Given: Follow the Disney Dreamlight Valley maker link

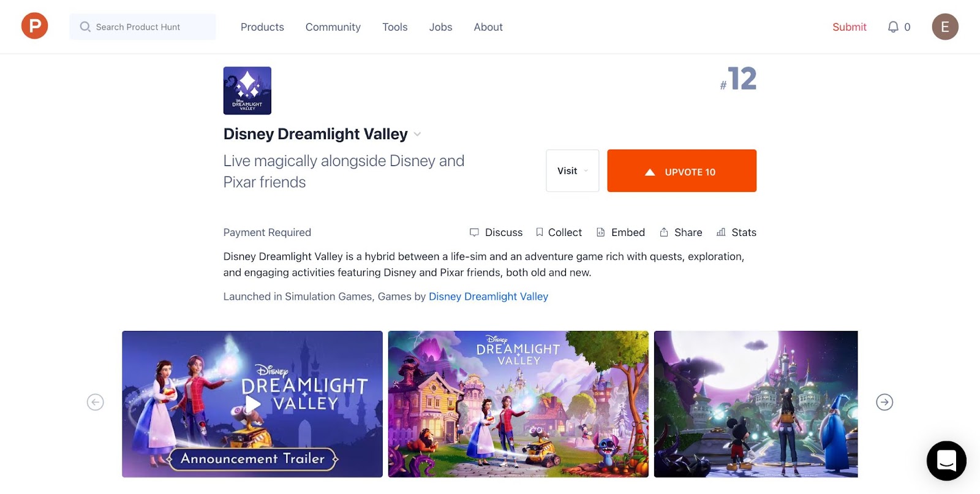Looking at the screenshot, I should [488, 297].
